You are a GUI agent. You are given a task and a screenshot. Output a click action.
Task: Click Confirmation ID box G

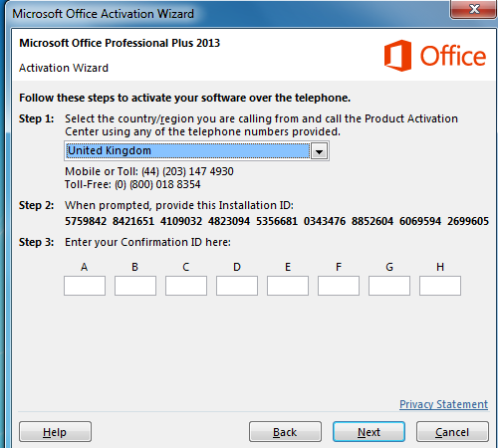tap(389, 286)
